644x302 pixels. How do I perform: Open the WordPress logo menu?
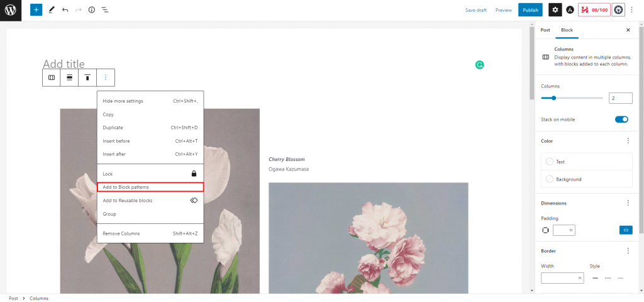click(10, 10)
